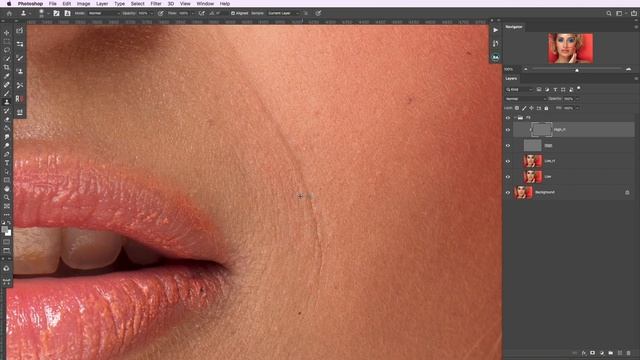This screenshot has height=360, width=640.
Task: Select the Clone Stamp tool
Action: [7, 102]
